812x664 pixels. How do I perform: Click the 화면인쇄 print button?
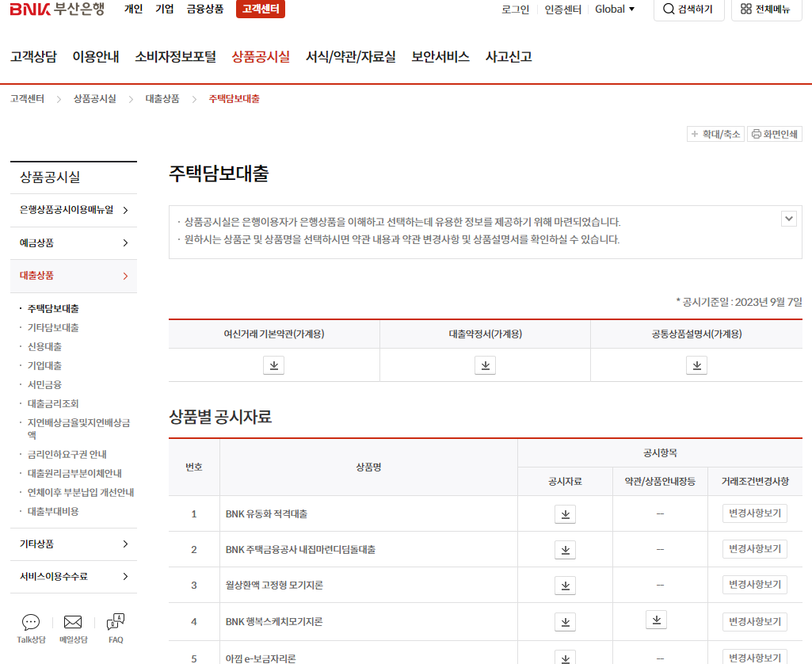pos(774,134)
